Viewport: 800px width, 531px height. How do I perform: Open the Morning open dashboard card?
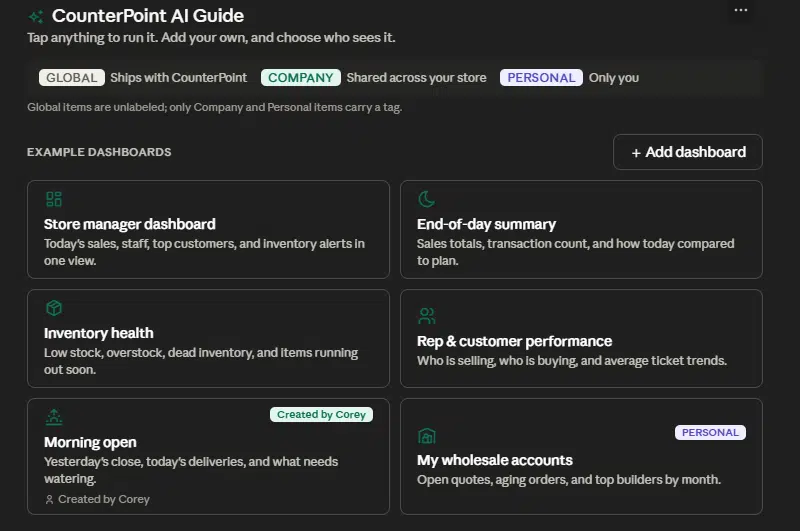[x=208, y=457]
